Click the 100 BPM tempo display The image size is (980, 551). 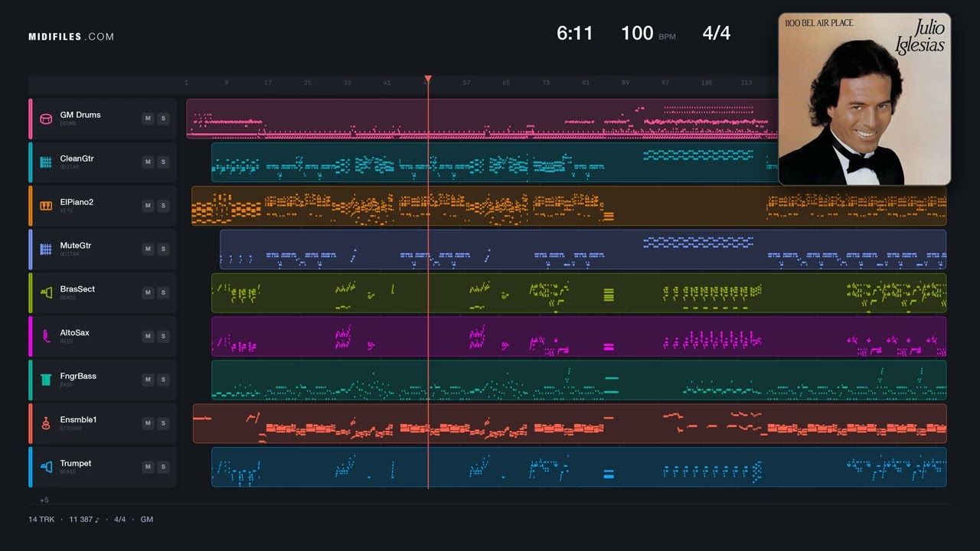648,33
